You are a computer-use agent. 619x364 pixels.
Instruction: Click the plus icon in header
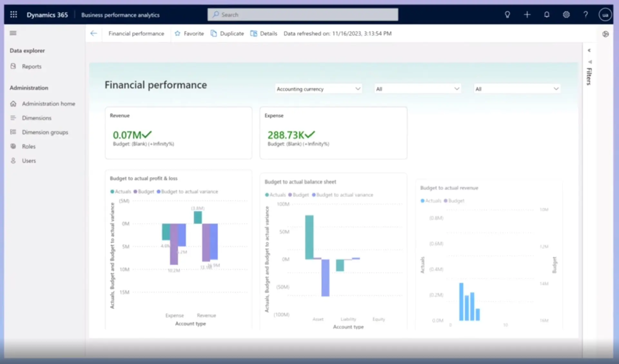(x=527, y=15)
